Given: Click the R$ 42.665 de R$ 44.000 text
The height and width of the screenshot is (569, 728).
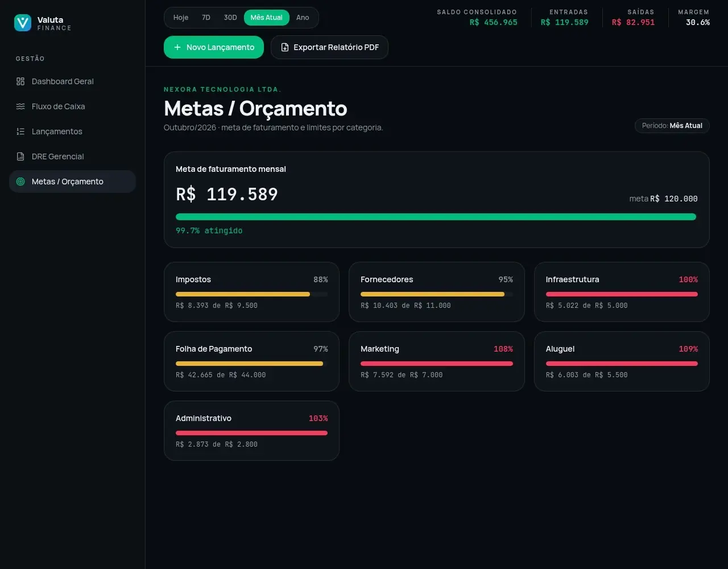Looking at the screenshot, I should click(221, 375).
